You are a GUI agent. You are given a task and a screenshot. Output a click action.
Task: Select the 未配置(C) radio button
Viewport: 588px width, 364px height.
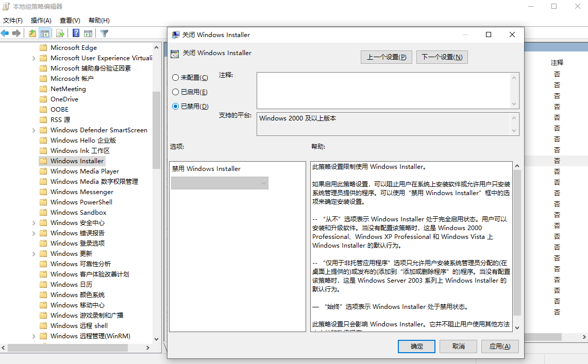175,78
